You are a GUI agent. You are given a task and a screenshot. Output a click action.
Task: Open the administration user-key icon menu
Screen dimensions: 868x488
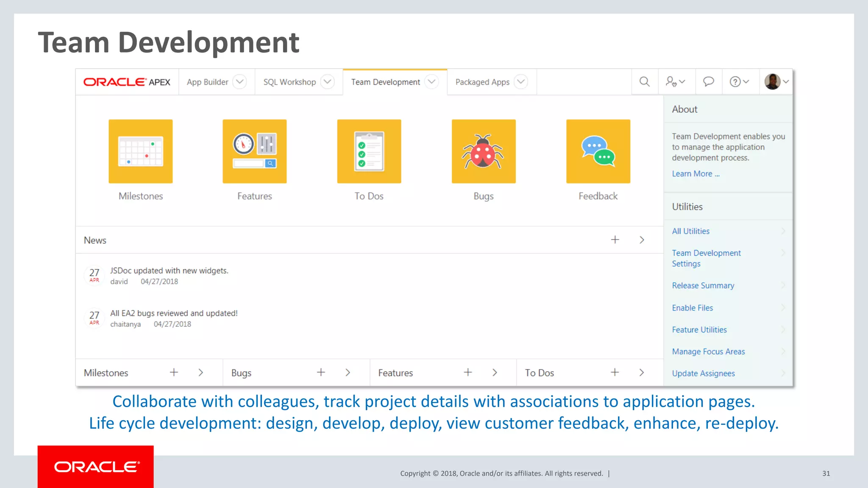675,82
